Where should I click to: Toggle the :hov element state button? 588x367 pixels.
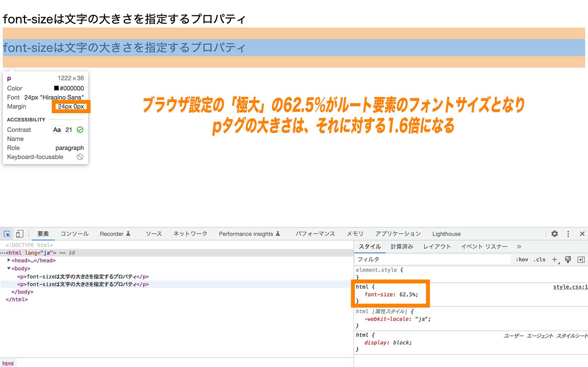(x=522, y=260)
